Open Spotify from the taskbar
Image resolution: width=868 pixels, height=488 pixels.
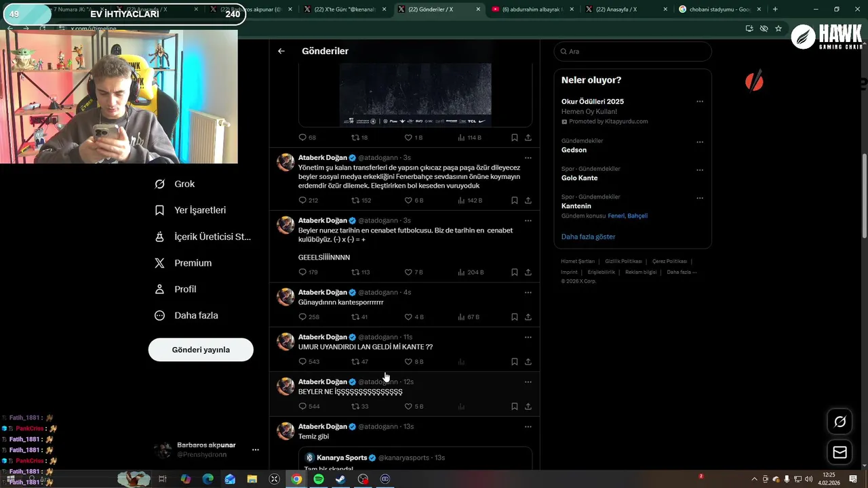319,479
